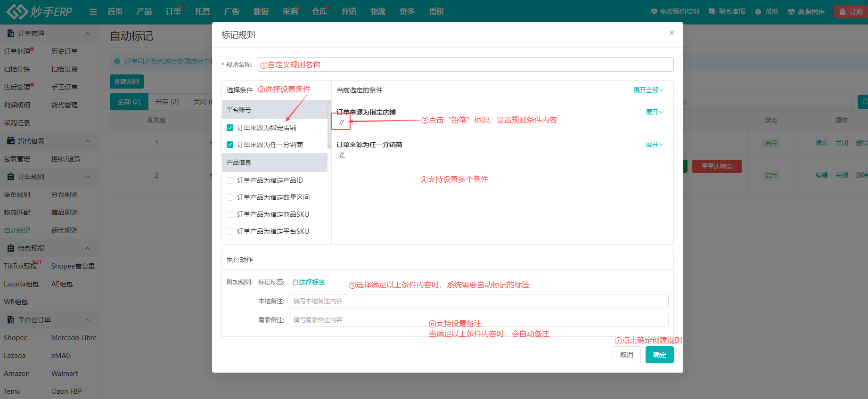Uncheck 订单来源为任一分销商 checkbox
Viewport: 868px width, 399px height.
click(230, 145)
